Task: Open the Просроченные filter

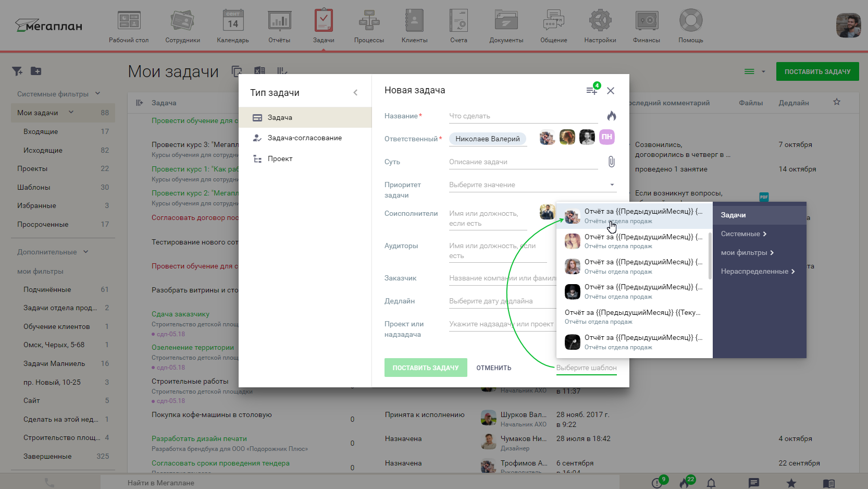Action: (x=63, y=224)
